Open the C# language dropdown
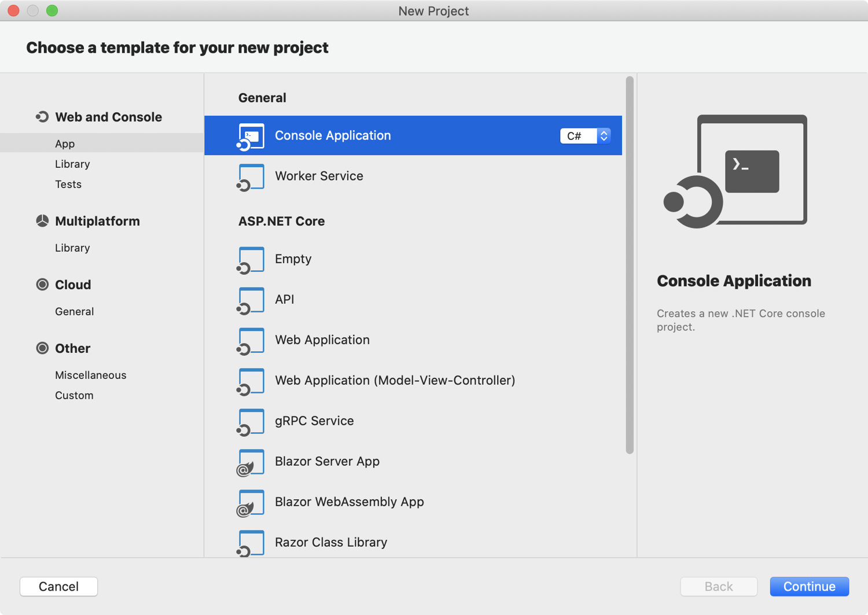Screen dimensions: 868x615 pyautogui.click(x=585, y=136)
